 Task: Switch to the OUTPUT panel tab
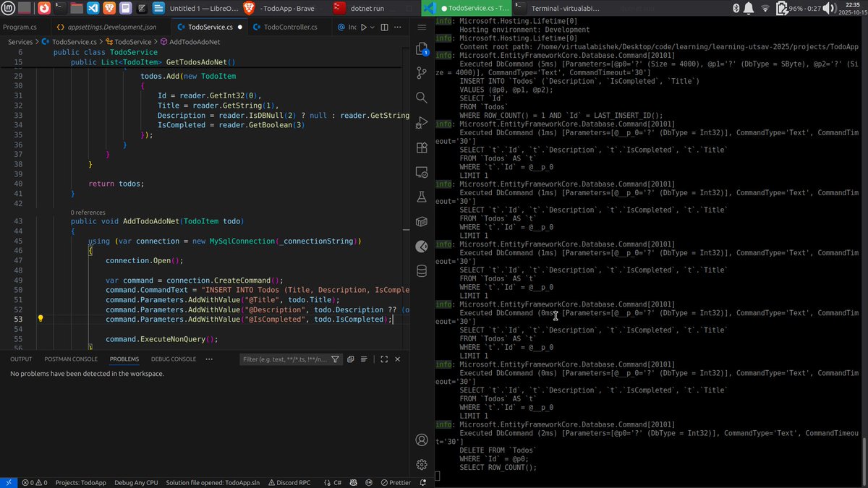click(21, 359)
